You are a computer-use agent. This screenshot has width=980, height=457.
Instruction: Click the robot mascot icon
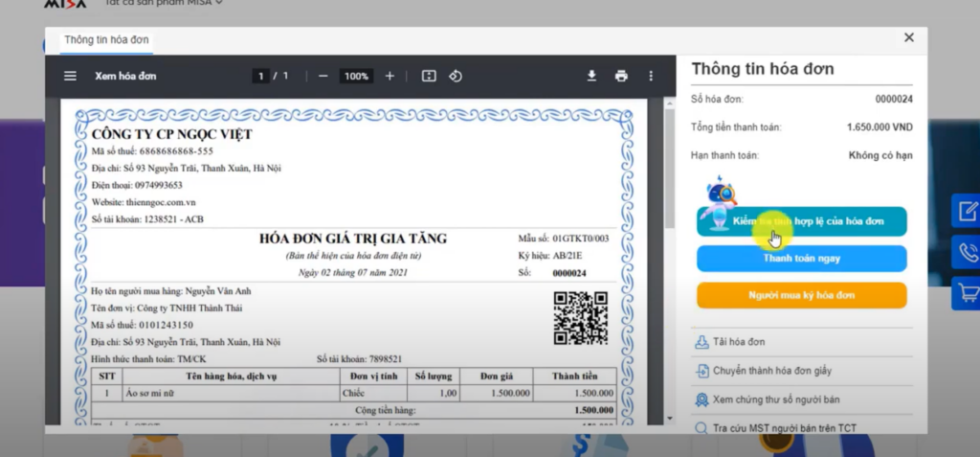[x=718, y=203]
